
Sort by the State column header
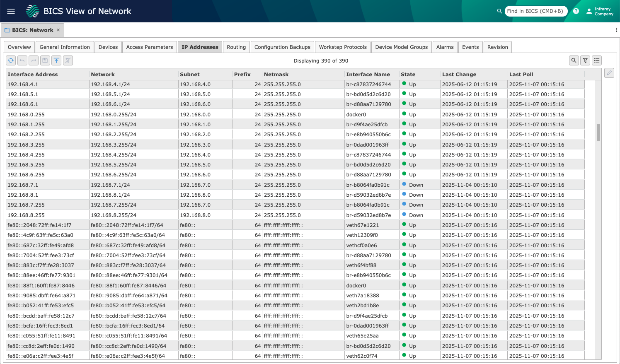tap(408, 75)
